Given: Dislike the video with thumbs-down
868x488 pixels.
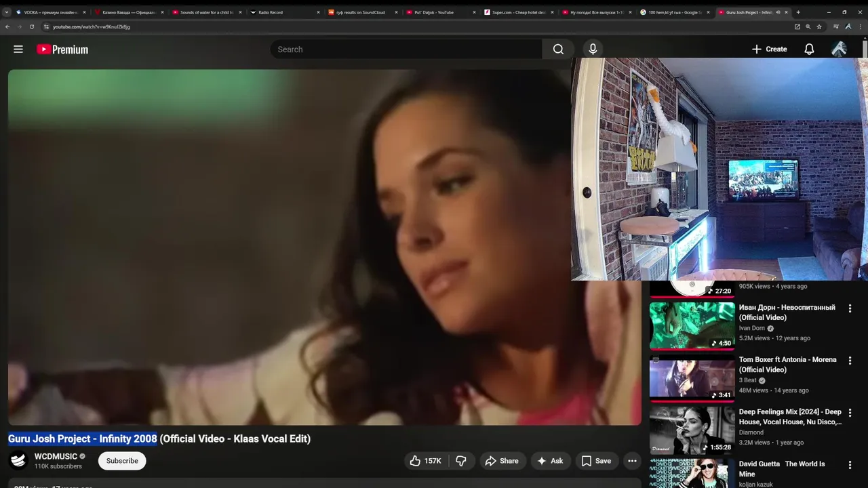Looking at the screenshot, I should pos(461,461).
